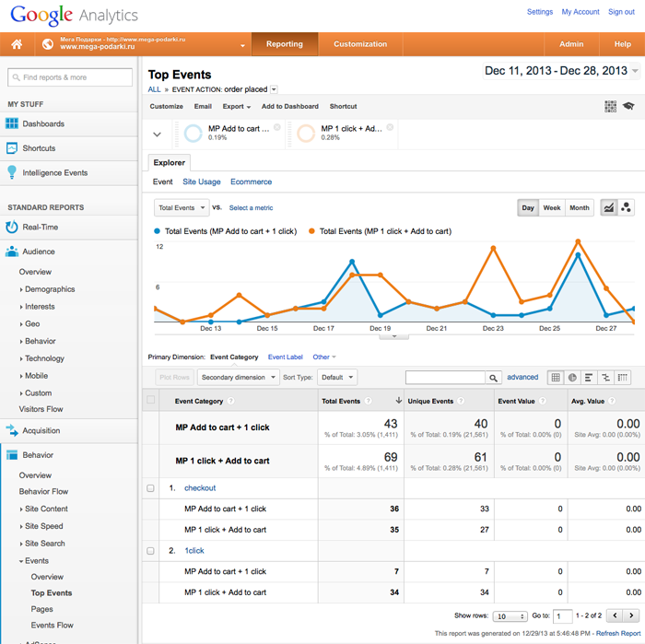Click the blue segment color circle
This screenshot has width=645, height=644.
click(193, 134)
